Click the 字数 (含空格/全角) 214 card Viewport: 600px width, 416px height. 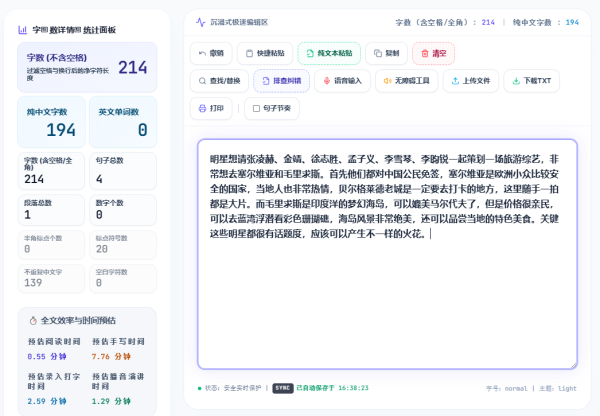(51, 171)
